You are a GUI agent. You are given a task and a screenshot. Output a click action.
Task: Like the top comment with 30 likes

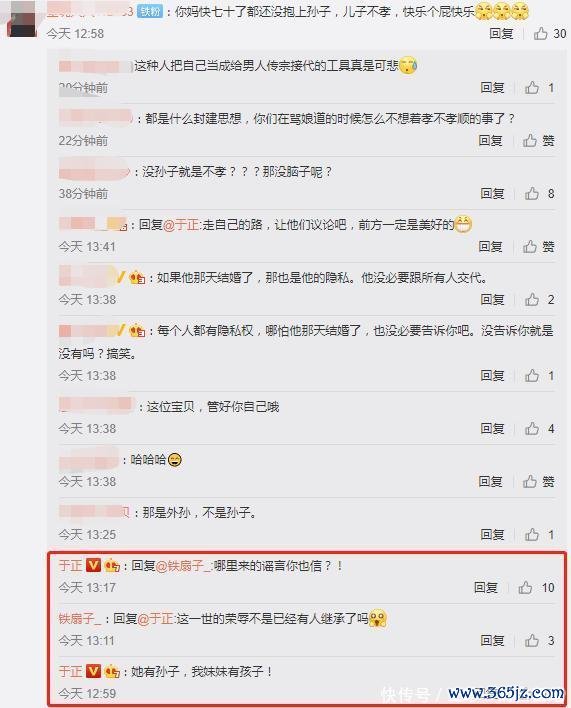click(549, 33)
